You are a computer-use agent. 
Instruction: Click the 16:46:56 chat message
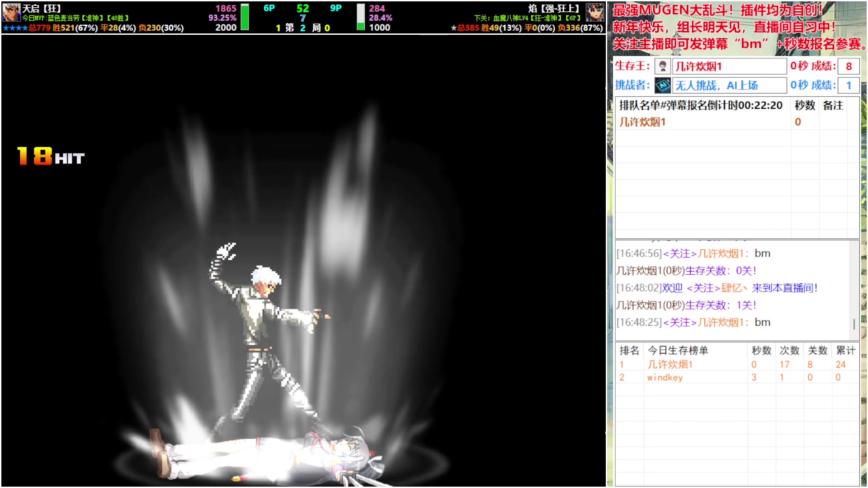tap(693, 253)
